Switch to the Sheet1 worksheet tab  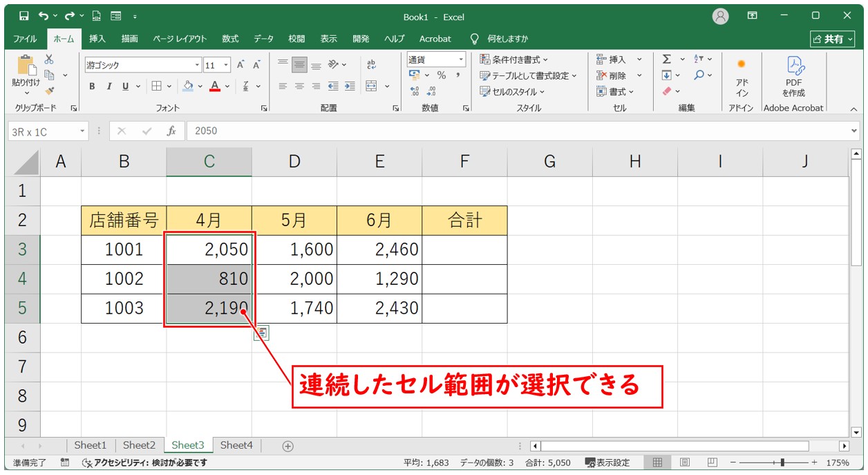pyautogui.click(x=91, y=445)
